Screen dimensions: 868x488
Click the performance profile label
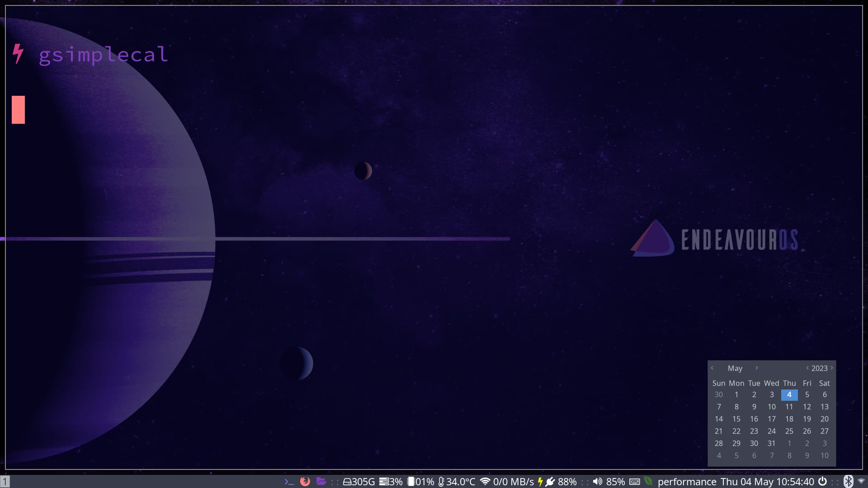tap(687, 482)
